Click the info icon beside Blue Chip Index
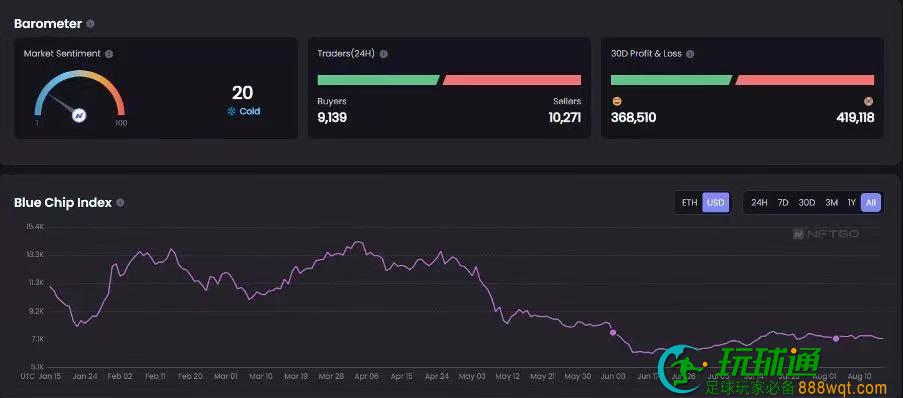 tap(120, 202)
